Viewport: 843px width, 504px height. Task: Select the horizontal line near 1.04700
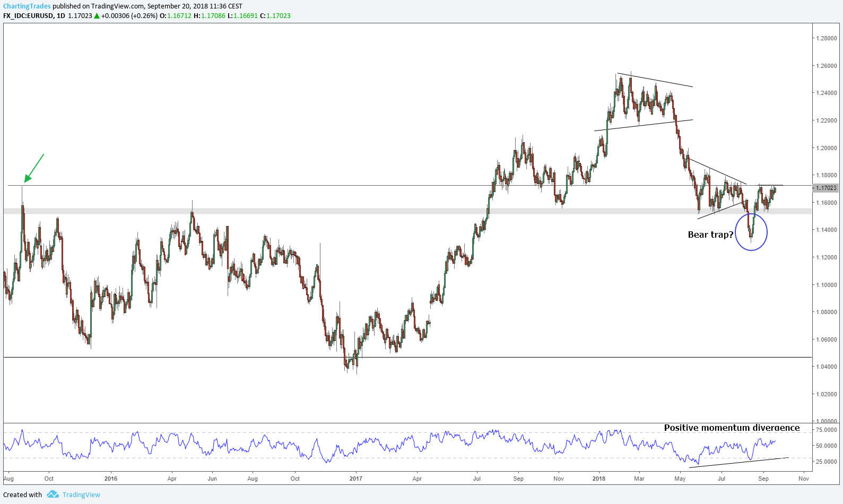click(x=212, y=357)
